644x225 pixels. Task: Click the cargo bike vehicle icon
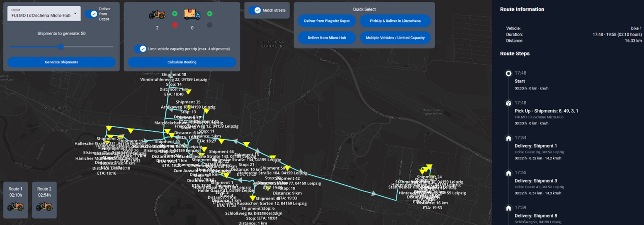click(157, 15)
